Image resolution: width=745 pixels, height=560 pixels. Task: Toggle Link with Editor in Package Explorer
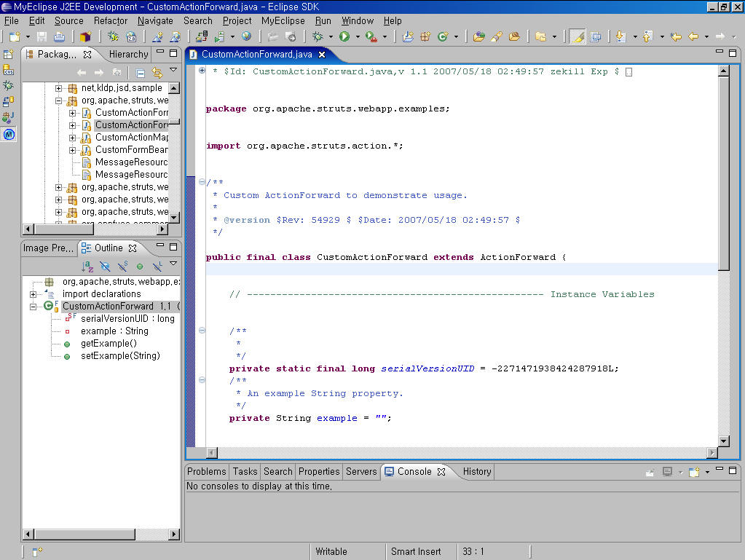(157, 73)
